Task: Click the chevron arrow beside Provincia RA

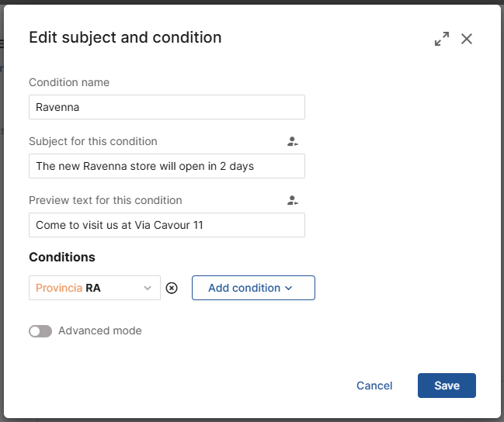Action: click(148, 288)
